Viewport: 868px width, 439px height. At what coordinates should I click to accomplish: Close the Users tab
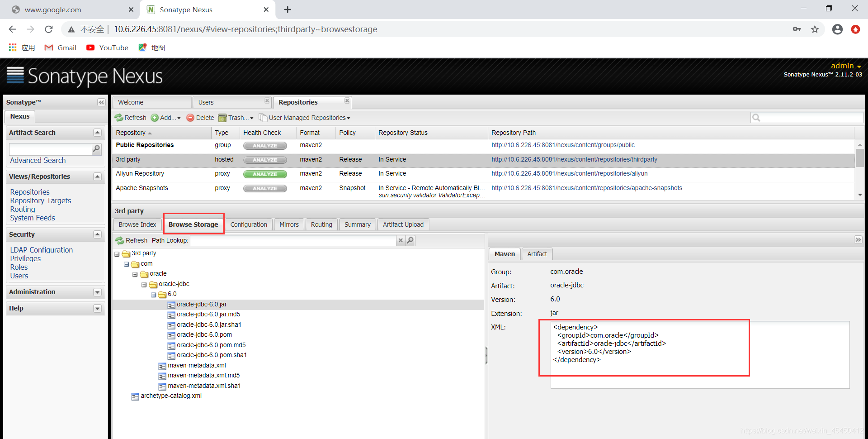point(267,100)
